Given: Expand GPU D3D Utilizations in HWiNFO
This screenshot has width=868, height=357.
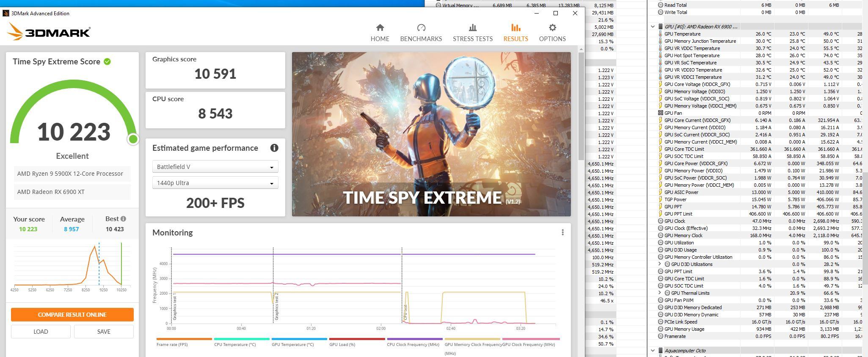Looking at the screenshot, I should 659,264.
